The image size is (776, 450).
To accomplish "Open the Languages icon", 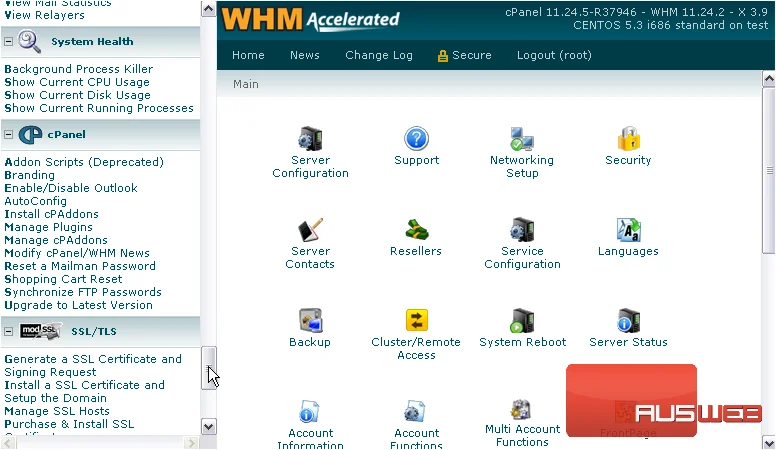I will (x=629, y=230).
